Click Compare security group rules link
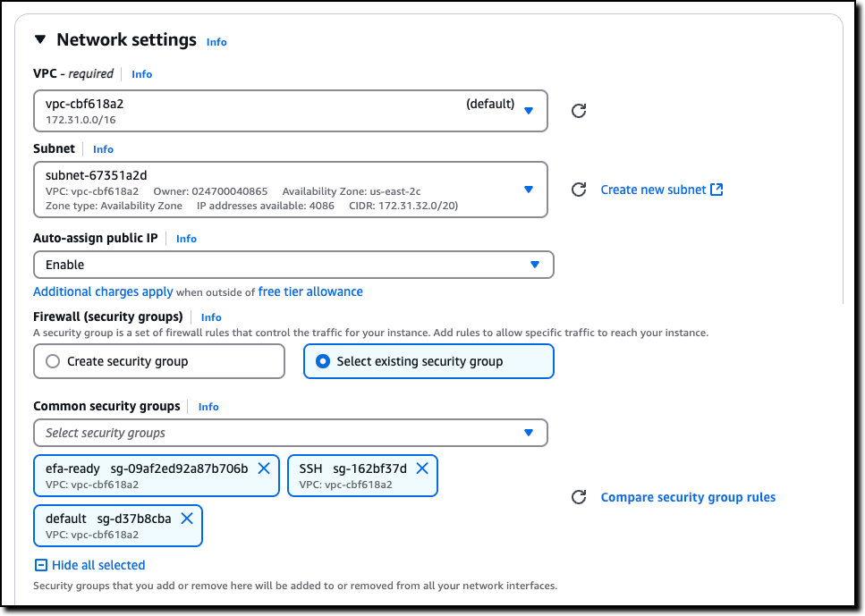 [688, 497]
